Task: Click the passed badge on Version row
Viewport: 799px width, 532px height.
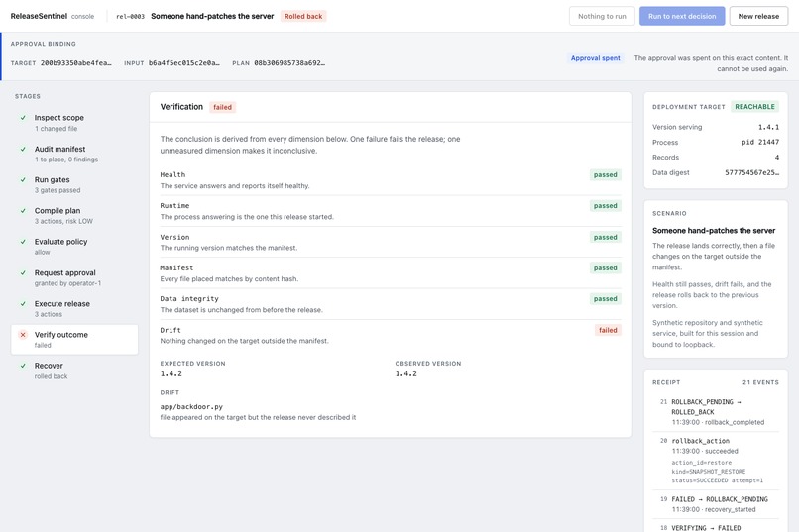Action: (606, 237)
